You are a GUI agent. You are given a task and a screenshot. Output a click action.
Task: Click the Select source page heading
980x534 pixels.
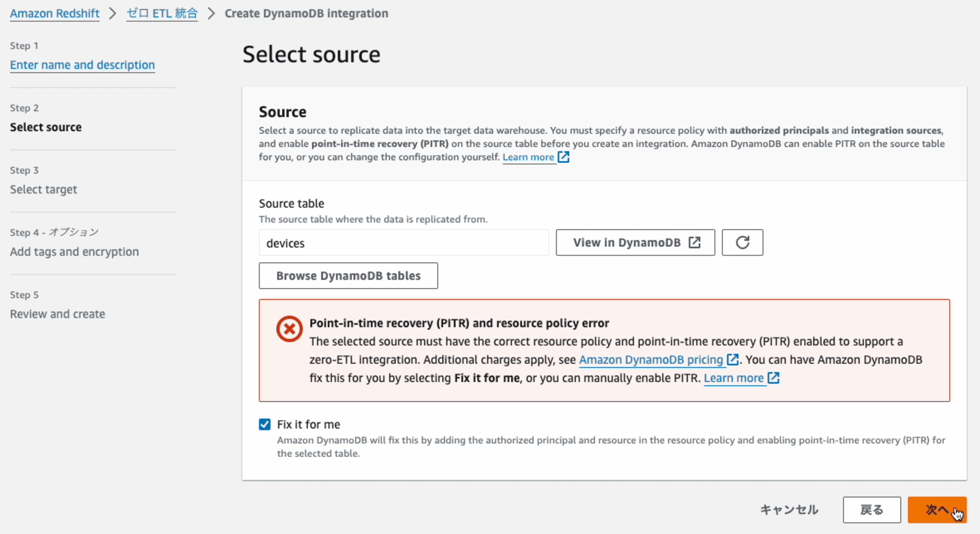click(311, 54)
